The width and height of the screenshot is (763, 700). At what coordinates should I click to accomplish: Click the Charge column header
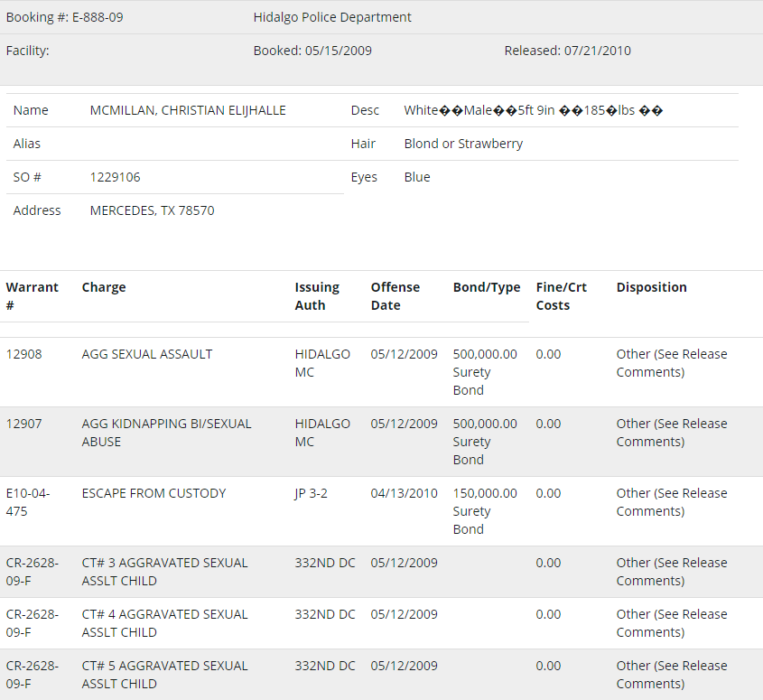point(104,287)
